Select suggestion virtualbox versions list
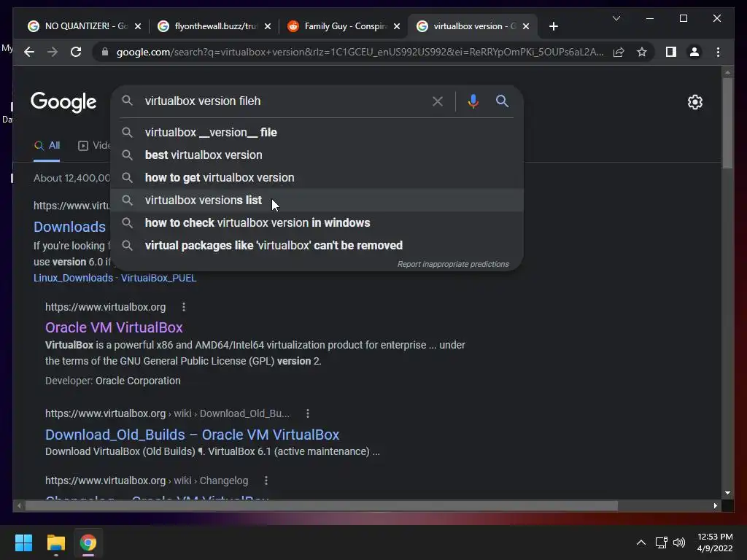The width and height of the screenshot is (747, 560). [317, 200]
